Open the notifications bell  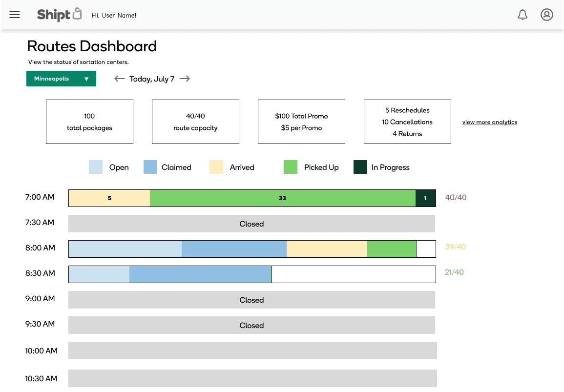pos(522,15)
